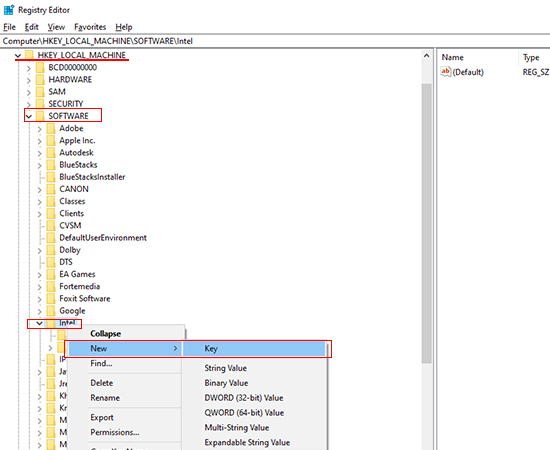Select the HARDWARE folder icon

click(x=40, y=80)
